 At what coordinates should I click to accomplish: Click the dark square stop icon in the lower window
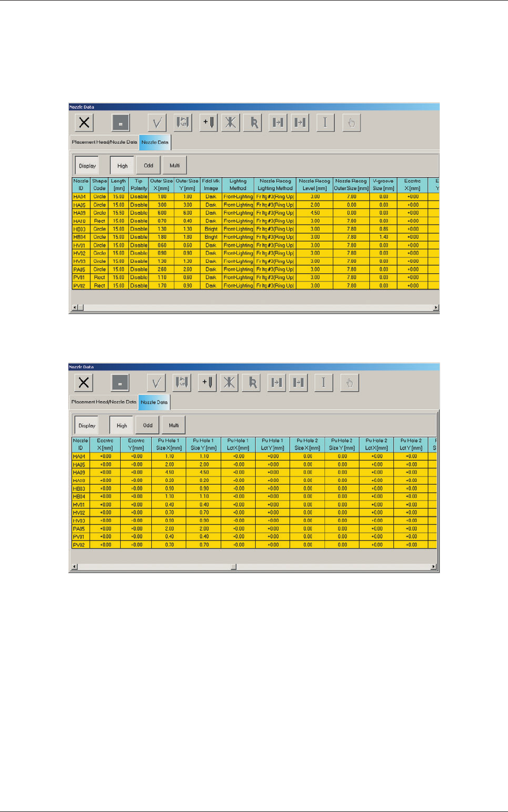coord(120,383)
